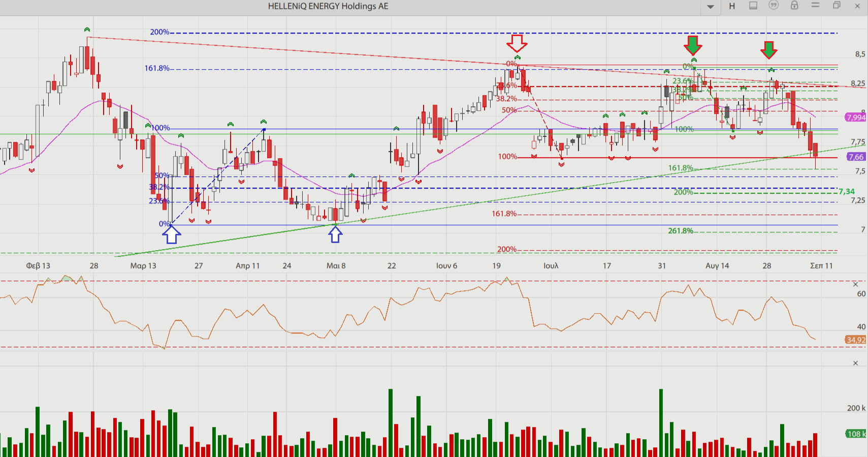Select the HELLENiQ ENERGY Holdings AE title tab
The image size is (868, 457).
click(x=328, y=6)
